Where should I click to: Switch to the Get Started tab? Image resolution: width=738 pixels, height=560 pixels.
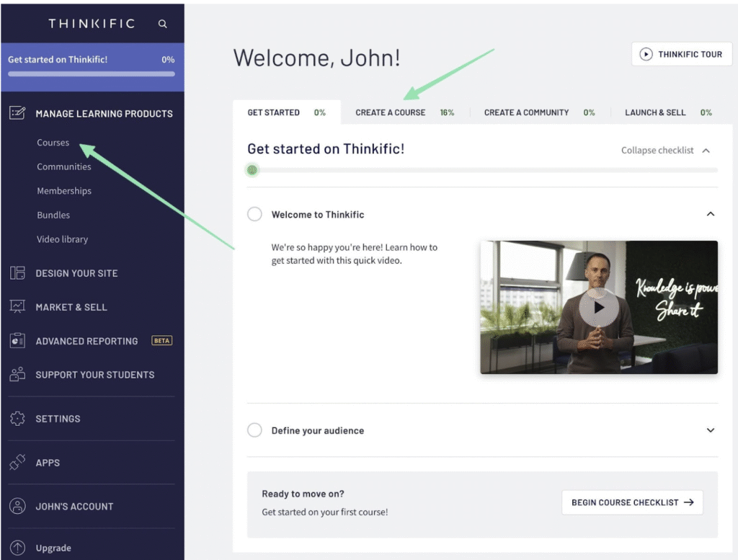[287, 112]
